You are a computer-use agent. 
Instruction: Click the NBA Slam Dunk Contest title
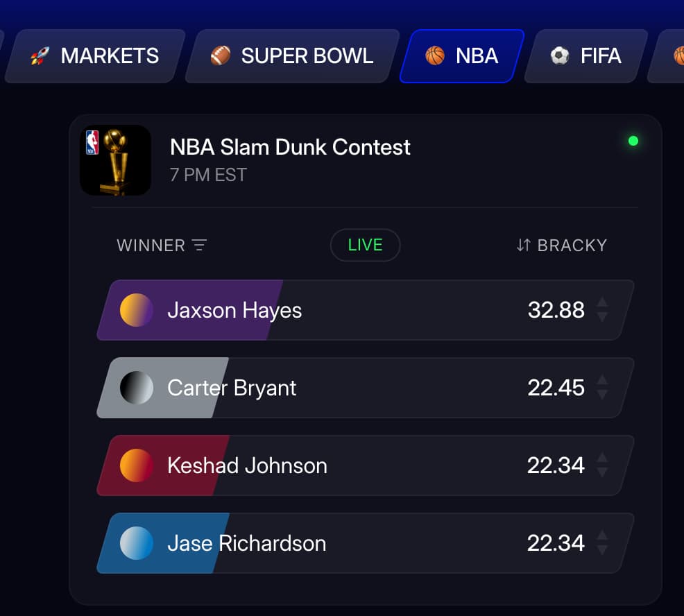coord(290,147)
